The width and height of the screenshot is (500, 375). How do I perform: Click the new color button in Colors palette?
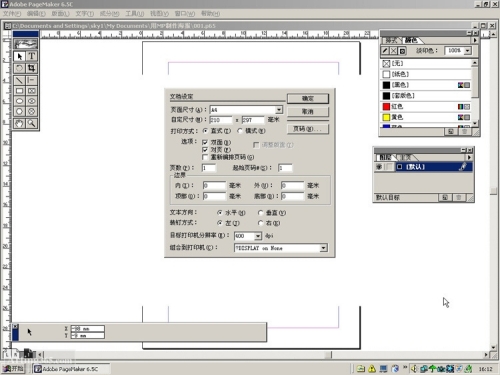point(451,132)
